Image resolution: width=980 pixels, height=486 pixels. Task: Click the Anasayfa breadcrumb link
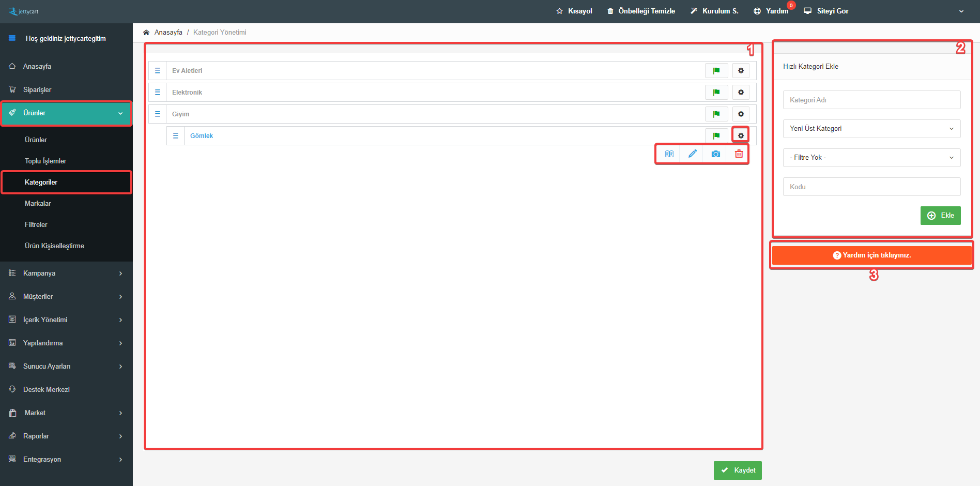click(x=169, y=33)
